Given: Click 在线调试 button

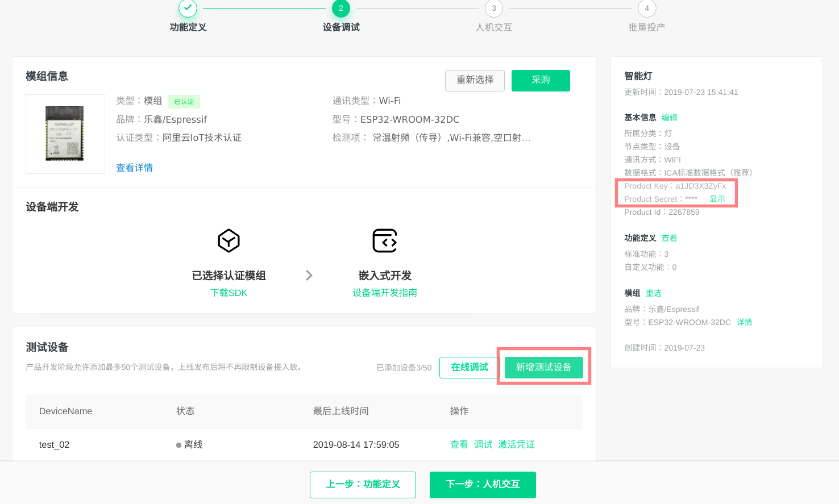Looking at the screenshot, I should (x=469, y=368).
